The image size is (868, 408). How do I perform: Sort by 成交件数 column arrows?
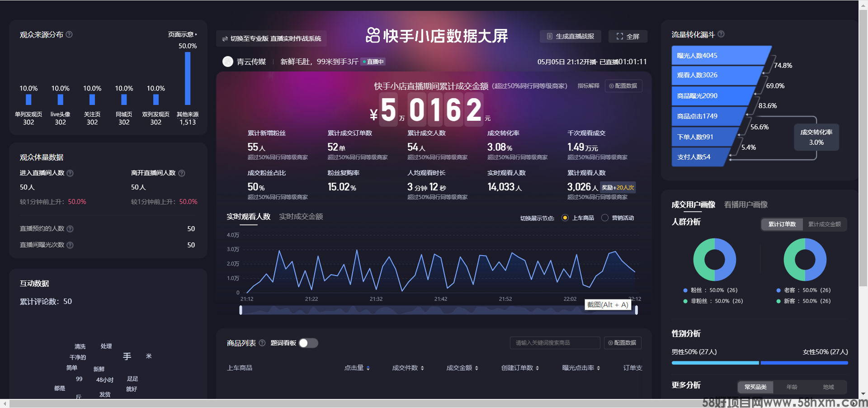click(422, 368)
